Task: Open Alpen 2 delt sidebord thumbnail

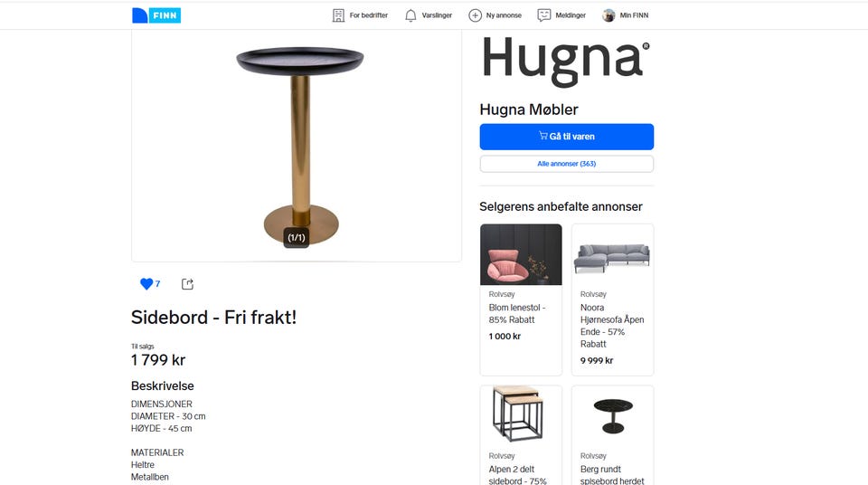Action: point(521,416)
